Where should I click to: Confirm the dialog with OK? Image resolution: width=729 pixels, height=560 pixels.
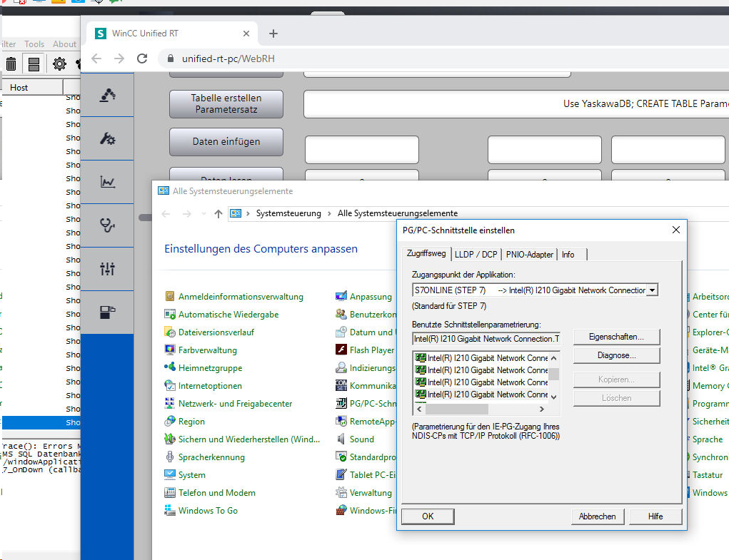(428, 516)
